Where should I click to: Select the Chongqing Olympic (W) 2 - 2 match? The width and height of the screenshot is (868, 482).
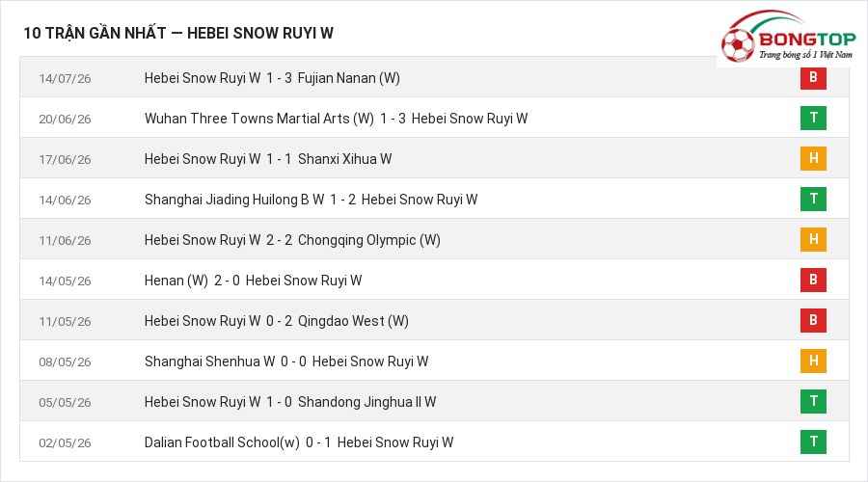(292, 240)
